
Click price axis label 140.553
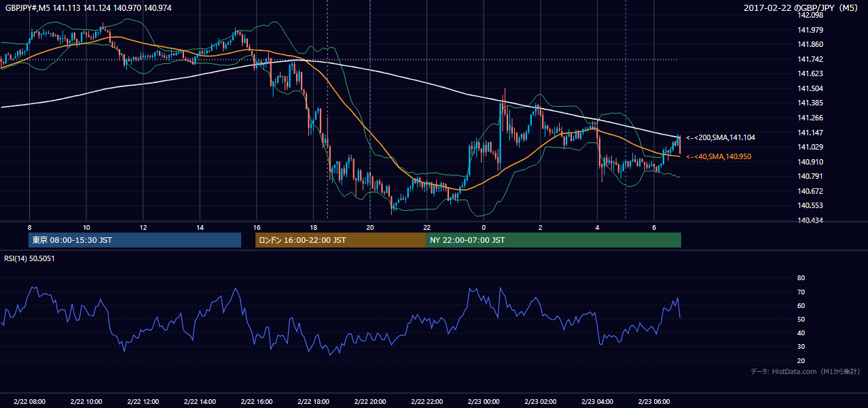(811, 205)
